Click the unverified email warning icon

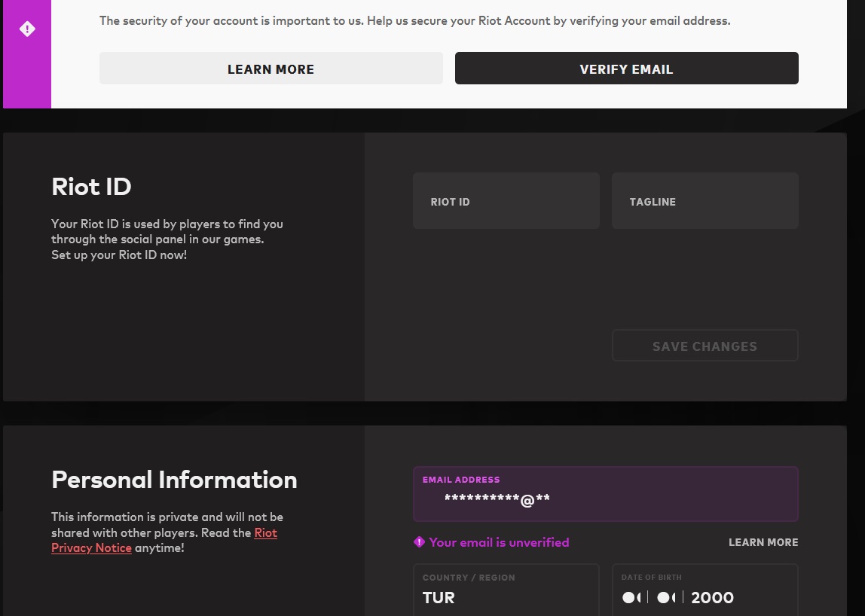click(x=419, y=542)
